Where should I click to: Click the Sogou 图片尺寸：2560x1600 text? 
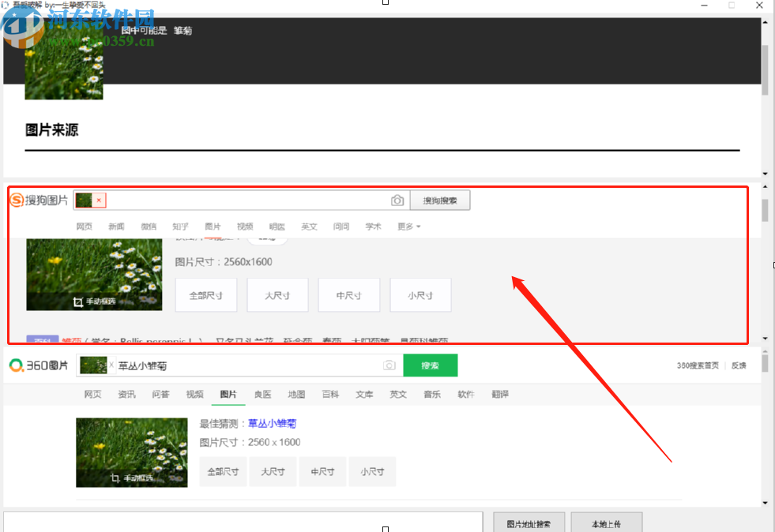point(224,262)
